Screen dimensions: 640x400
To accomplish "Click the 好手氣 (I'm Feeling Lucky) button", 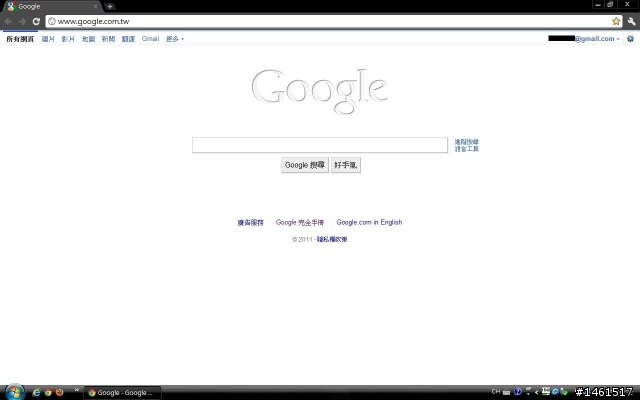I will [346, 165].
